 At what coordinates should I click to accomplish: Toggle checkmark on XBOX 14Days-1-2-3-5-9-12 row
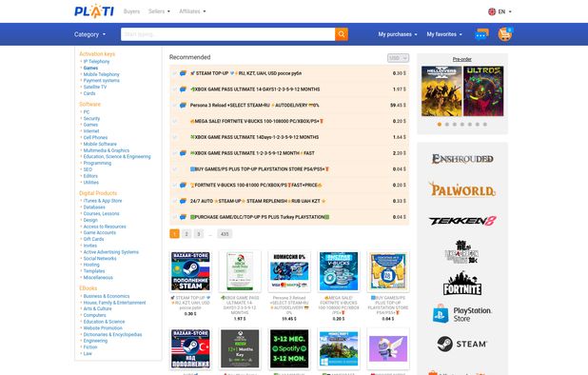click(x=174, y=137)
